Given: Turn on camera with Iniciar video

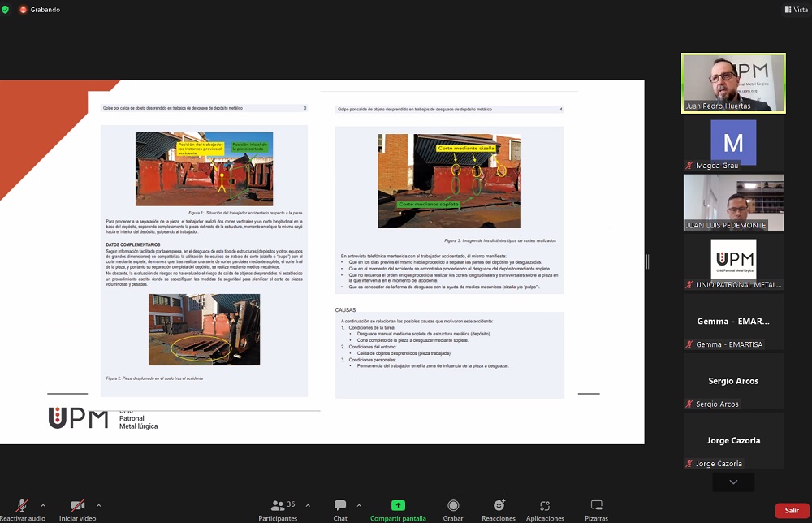Looking at the screenshot, I should 78,509.
